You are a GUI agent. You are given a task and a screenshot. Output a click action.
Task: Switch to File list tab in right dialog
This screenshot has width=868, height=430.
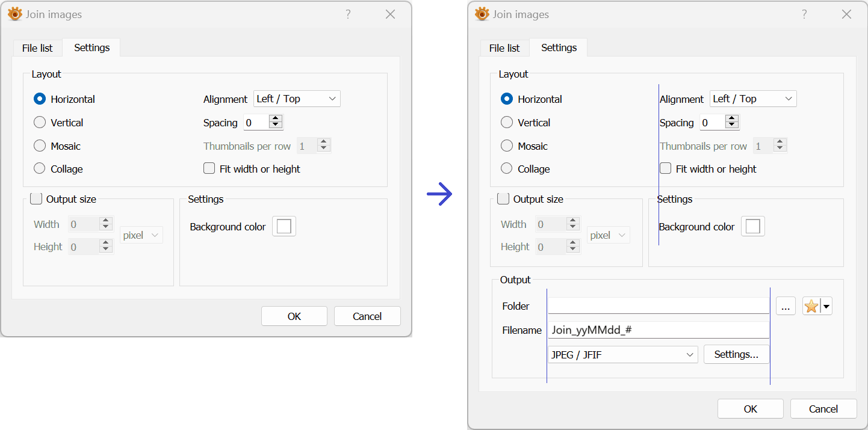coord(504,48)
